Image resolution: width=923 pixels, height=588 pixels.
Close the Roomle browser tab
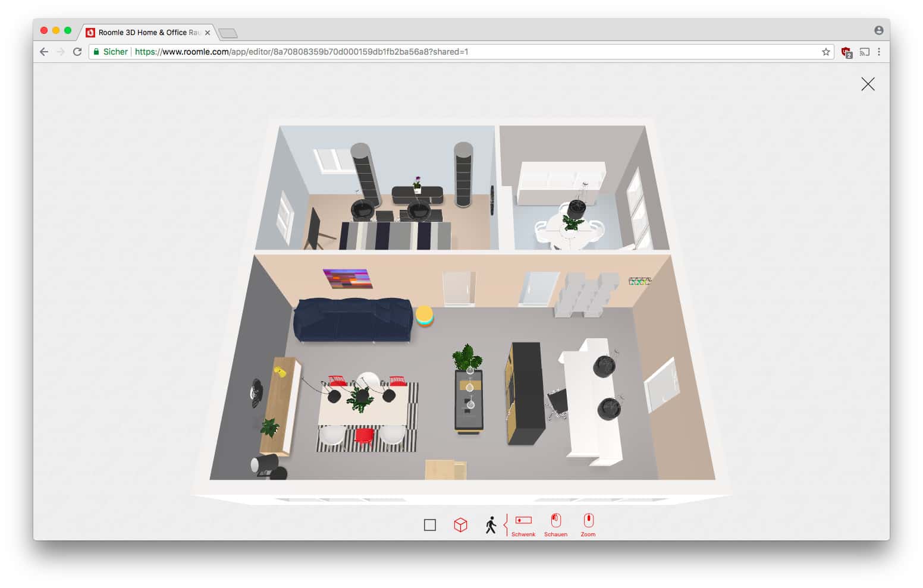208,33
